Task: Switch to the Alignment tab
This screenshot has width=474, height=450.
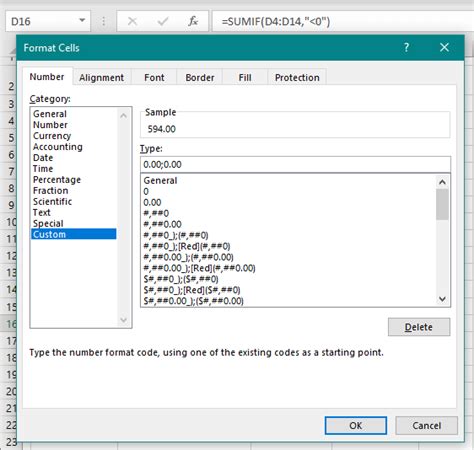Action: (102, 78)
